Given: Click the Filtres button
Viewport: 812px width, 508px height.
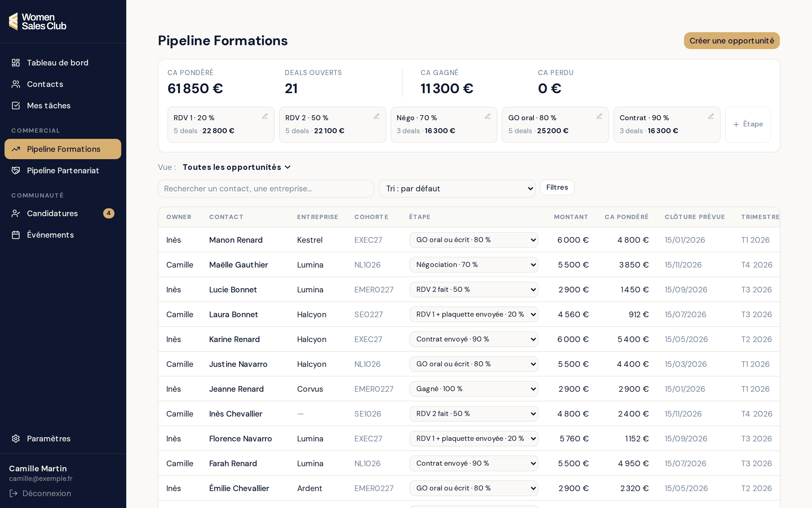Looking at the screenshot, I should pyautogui.click(x=557, y=187).
